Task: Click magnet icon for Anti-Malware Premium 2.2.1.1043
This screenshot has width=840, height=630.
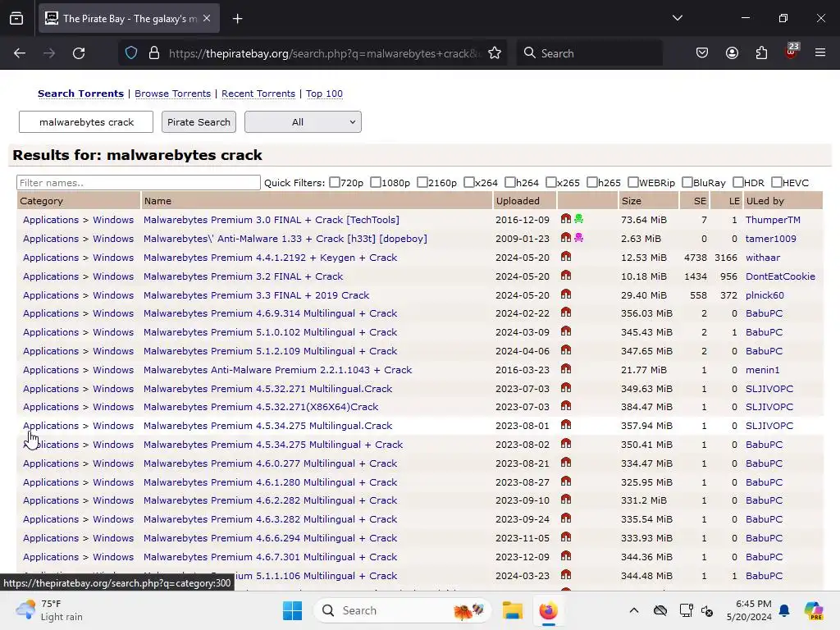Action: pyautogui.click(x=566, y=368)
